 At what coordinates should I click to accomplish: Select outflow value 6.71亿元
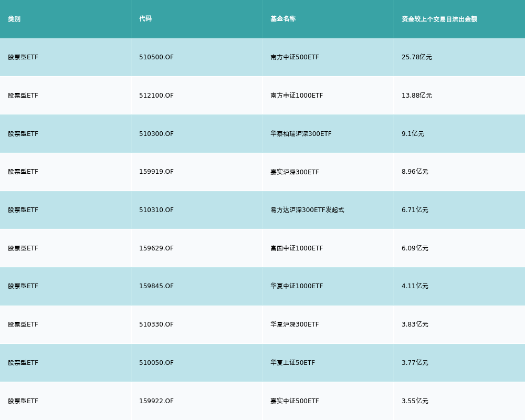415,210
